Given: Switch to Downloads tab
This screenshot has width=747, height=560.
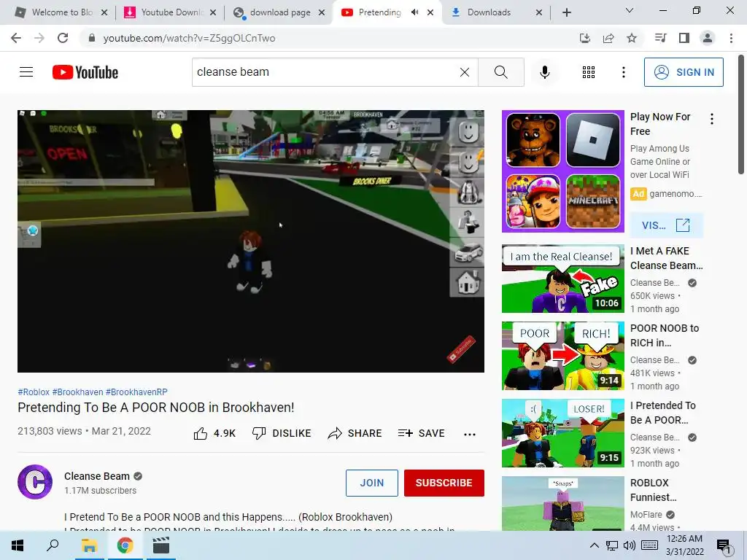Looking at the screenshot, I should pyautogui.click(x=496, y=12).
